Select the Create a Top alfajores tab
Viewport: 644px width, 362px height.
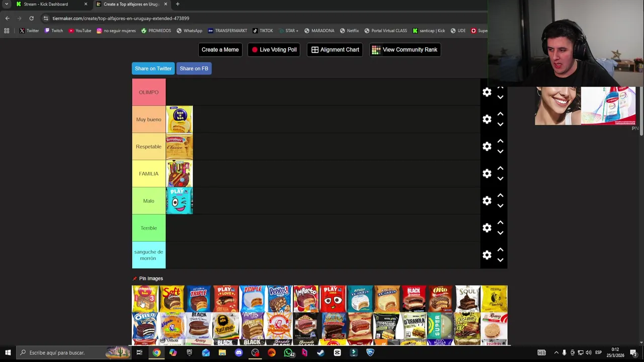pyautogui.click(x=132, y=4)
